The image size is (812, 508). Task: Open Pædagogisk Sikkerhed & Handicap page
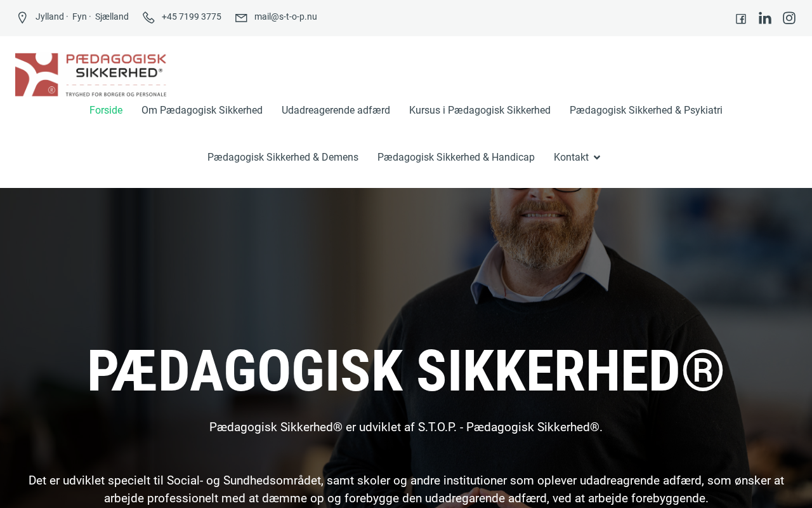(x=456, y=157)
